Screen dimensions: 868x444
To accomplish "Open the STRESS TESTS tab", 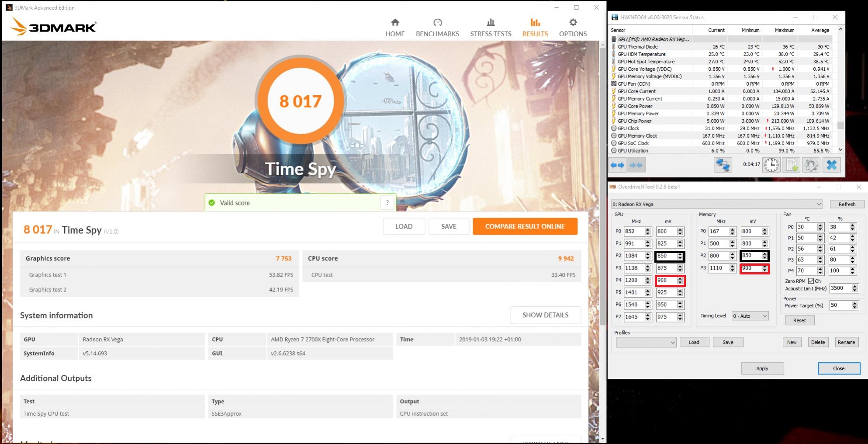I will coord(491,28).
